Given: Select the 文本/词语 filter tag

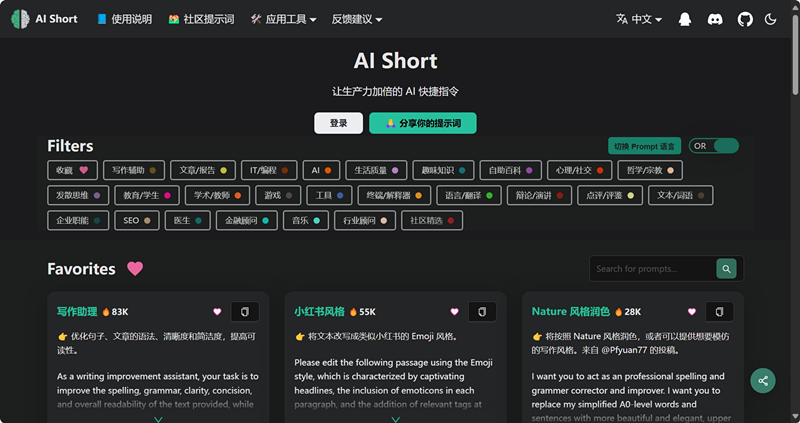Looking at the screenshot, I should tap(681, 195).
